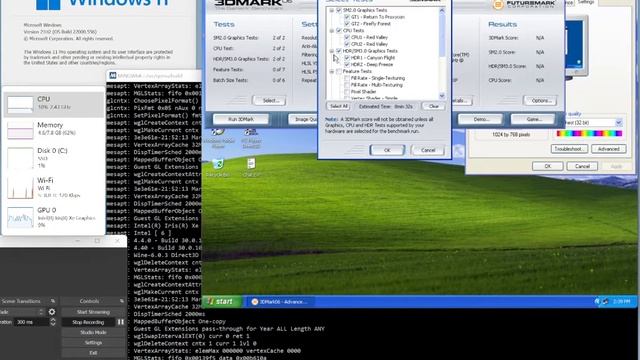This screenshot has width=640, height=360.
Task: Click Advanced in Display Properties
Action: point(609,149)
